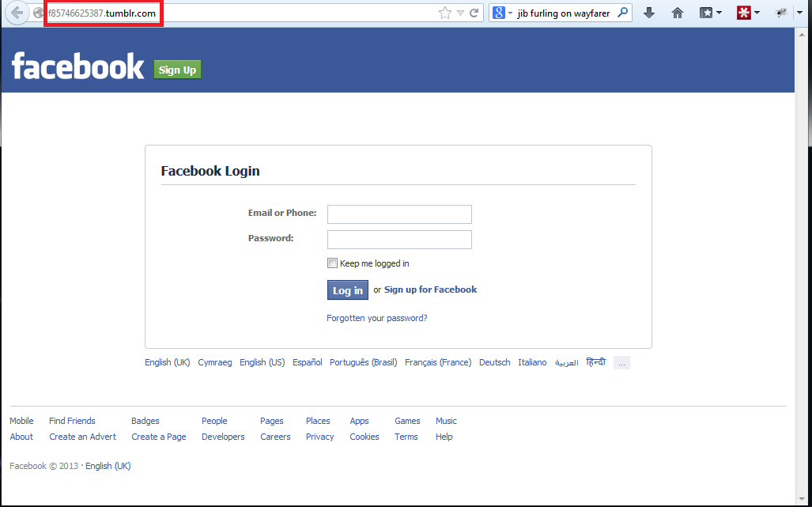Open Google search engine selector

point(502,13)
